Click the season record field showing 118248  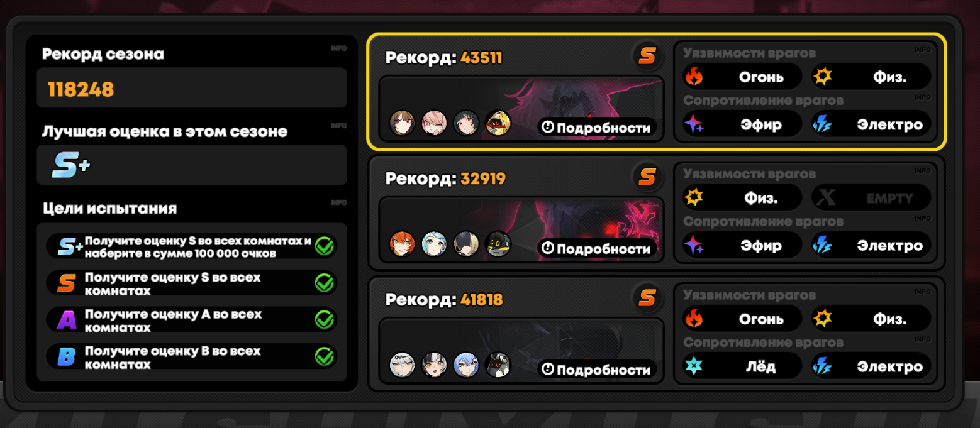(192, 88)
